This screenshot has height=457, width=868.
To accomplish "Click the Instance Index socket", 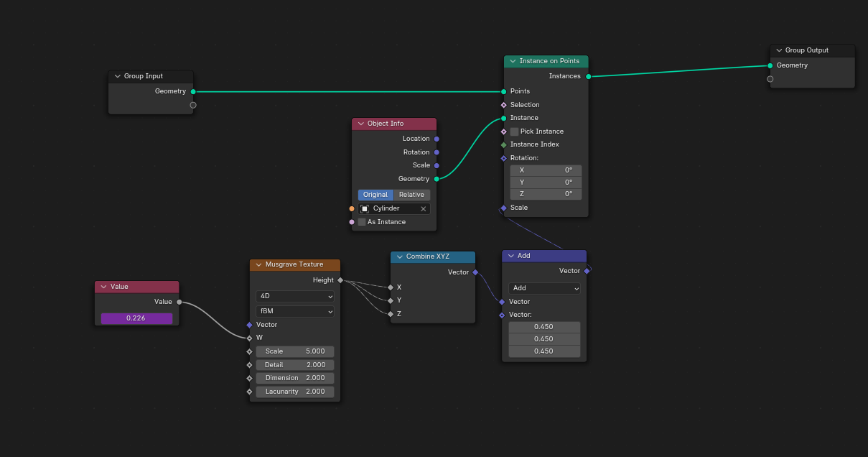I will (x=504, y=144).
